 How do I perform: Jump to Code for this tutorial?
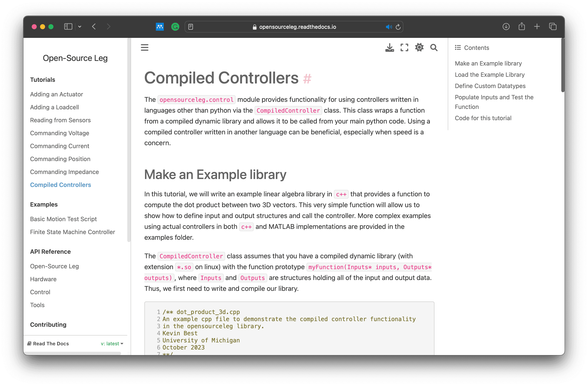[483, 118]
